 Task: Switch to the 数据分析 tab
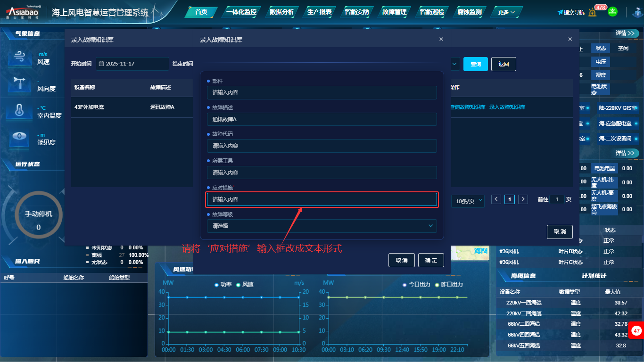282,12
